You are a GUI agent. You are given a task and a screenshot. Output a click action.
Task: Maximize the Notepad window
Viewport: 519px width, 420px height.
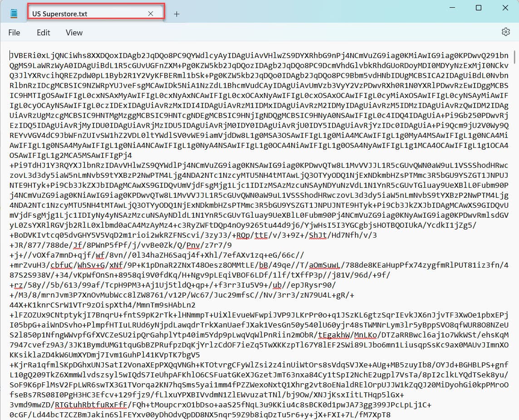tap(479, 8)
